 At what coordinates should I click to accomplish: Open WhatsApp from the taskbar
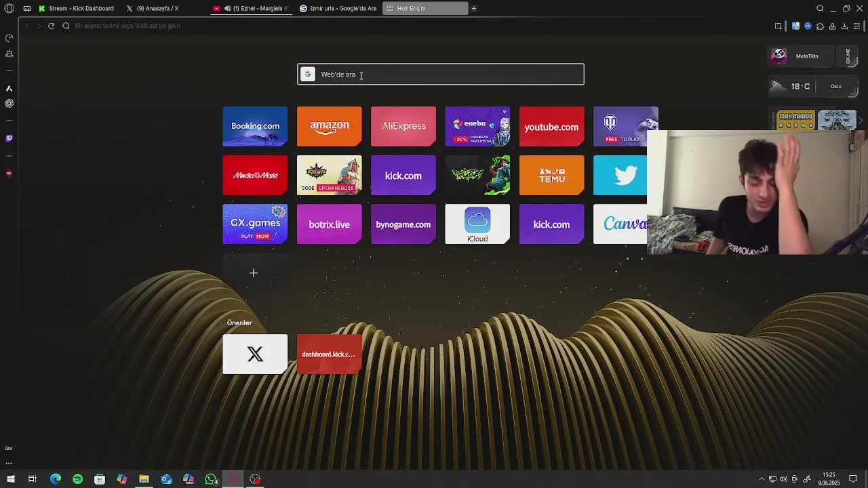pos(211,479)
